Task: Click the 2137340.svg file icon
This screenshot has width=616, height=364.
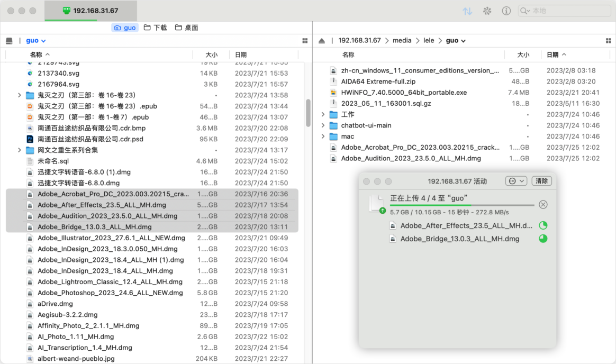Action: [x=30, y=73]
